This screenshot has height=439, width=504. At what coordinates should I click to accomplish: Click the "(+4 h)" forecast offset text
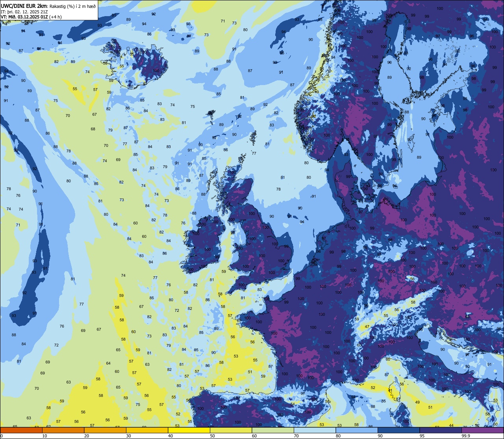pos(55,17)
